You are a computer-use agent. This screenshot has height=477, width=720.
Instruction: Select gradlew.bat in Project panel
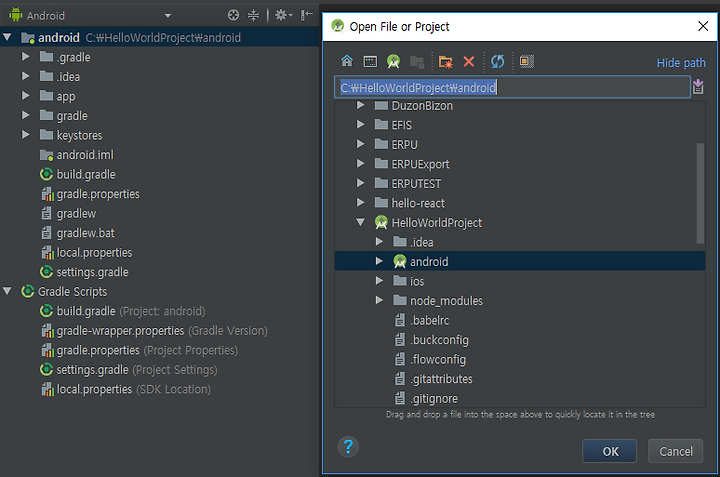coord(85,233)
